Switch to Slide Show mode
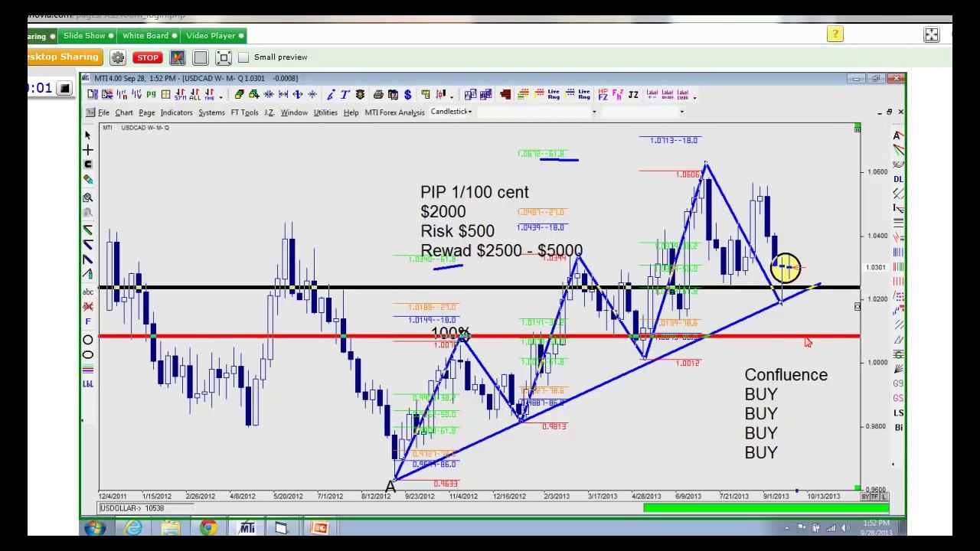The image size is (980, 551). (x=88, y=35)
